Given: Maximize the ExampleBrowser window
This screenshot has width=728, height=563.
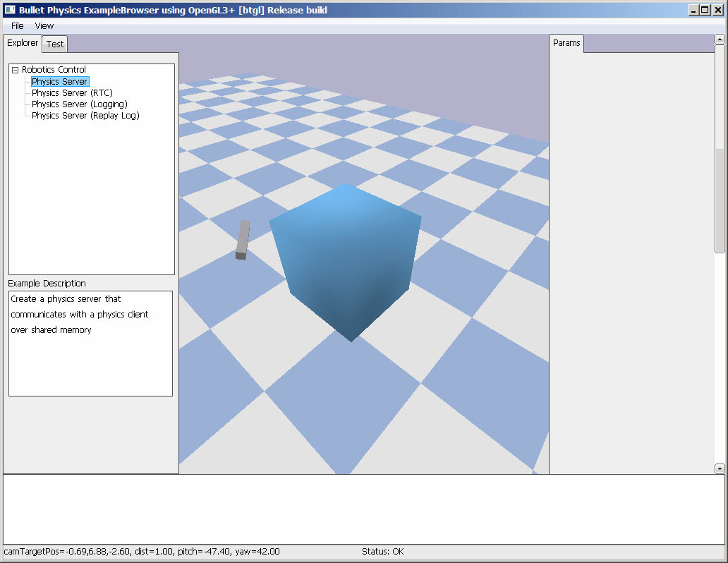Looking at the screenshot, I should pos(705,10).
